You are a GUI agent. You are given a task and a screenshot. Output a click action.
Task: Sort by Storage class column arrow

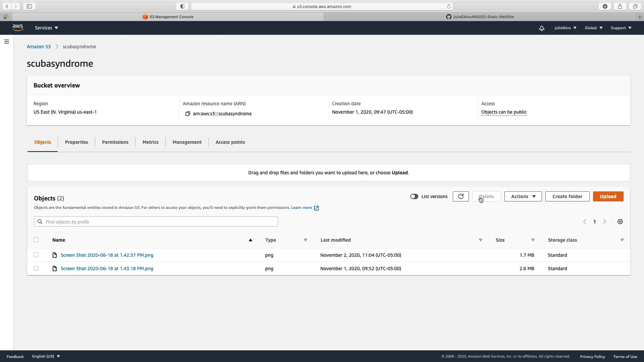(622, 240)
